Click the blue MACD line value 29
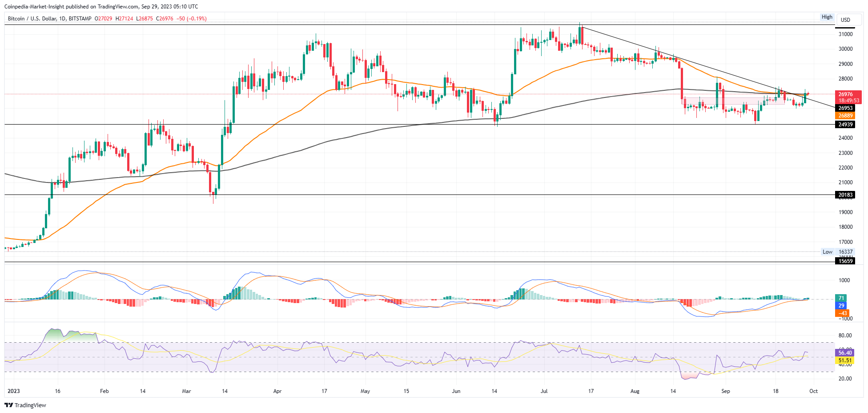The width and height of the screenshot is (868, 413). (841, 306)
